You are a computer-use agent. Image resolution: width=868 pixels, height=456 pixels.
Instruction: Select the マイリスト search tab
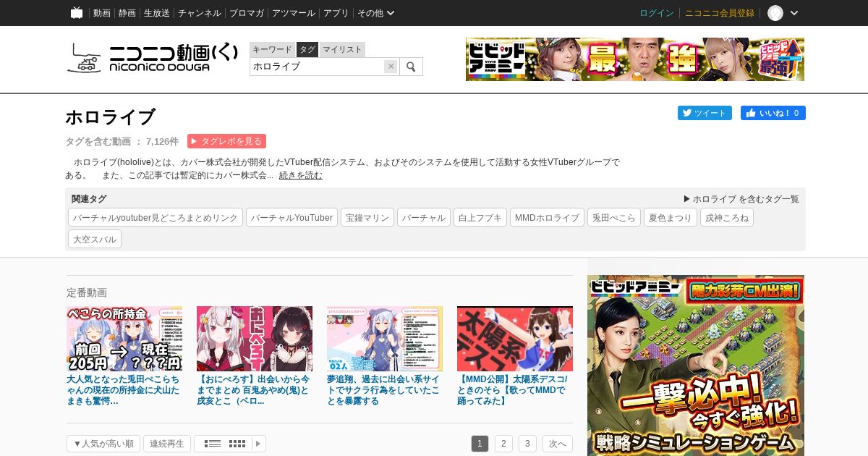342,49
